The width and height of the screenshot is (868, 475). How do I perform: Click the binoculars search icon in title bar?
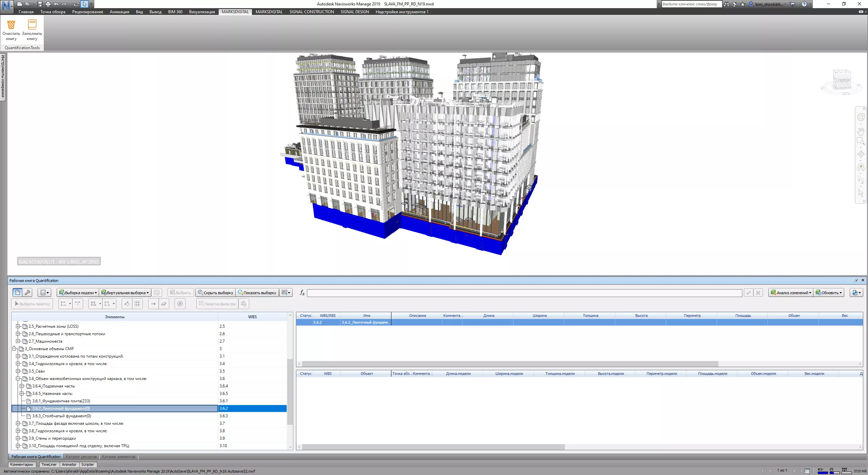[x=726, y=4]
